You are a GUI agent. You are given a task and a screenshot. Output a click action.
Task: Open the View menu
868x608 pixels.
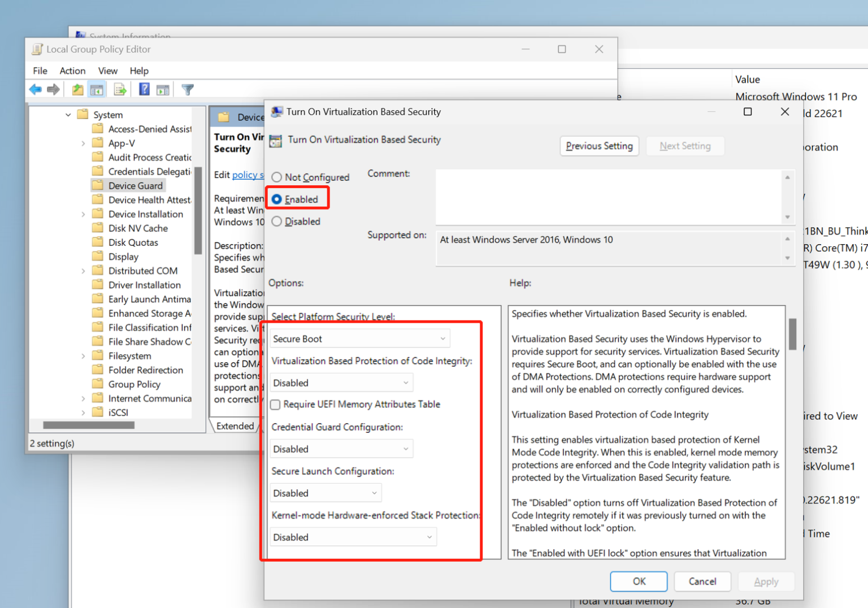pos(107,71)
